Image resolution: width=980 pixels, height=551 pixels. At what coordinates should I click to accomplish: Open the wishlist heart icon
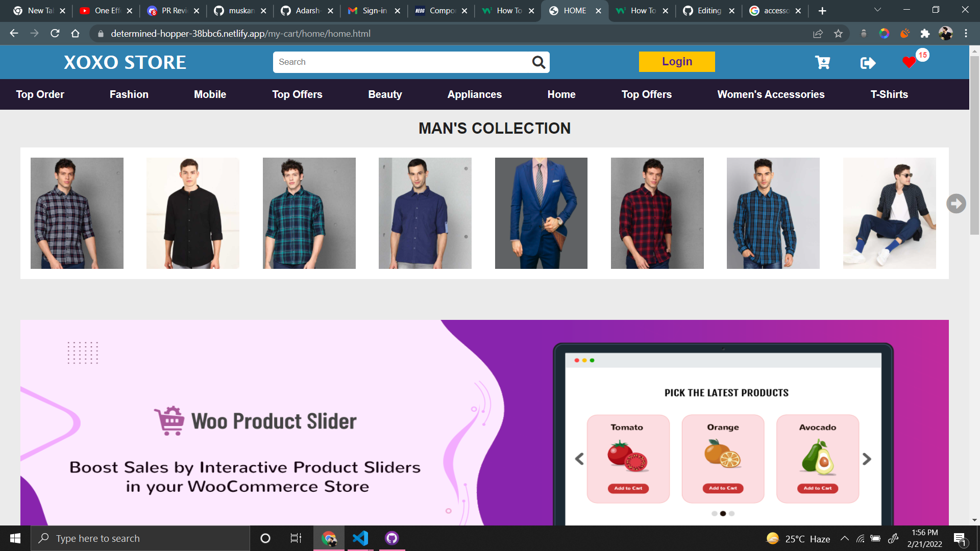909,62
